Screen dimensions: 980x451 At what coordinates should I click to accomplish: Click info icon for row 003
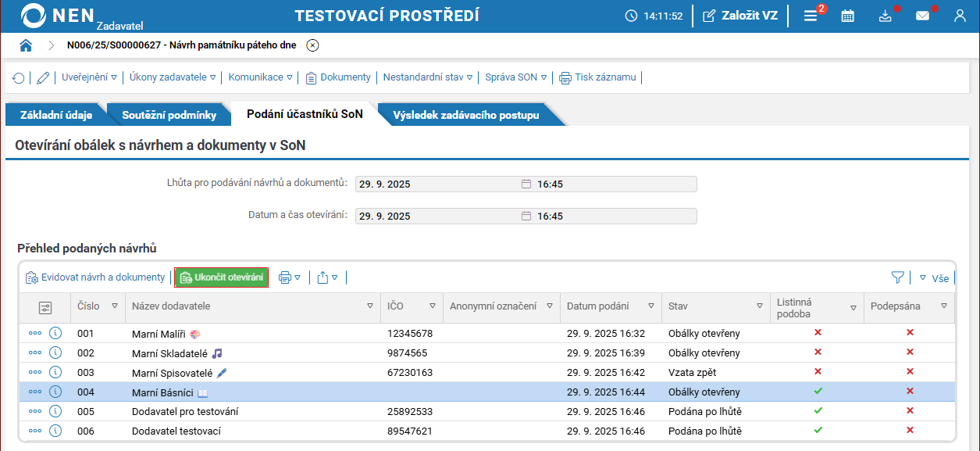pos(55,372)
